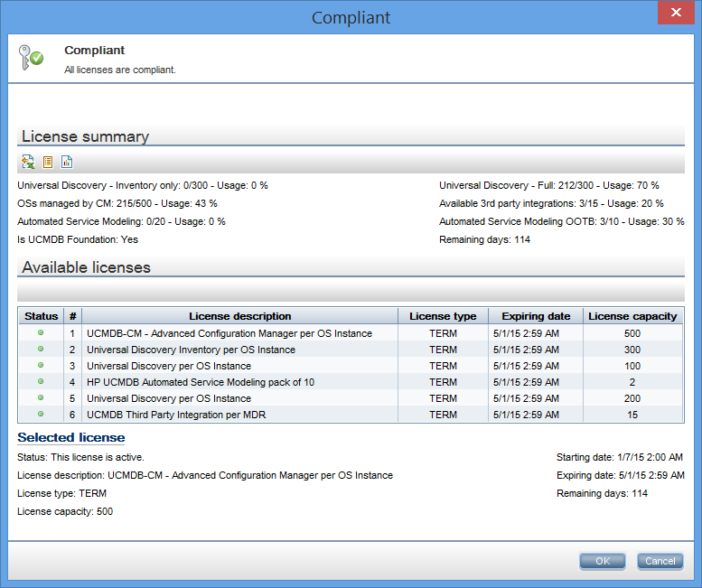This screenshot has width=702, height=588.
Task: Open the bar chart report icon
Action: (67, 162)
